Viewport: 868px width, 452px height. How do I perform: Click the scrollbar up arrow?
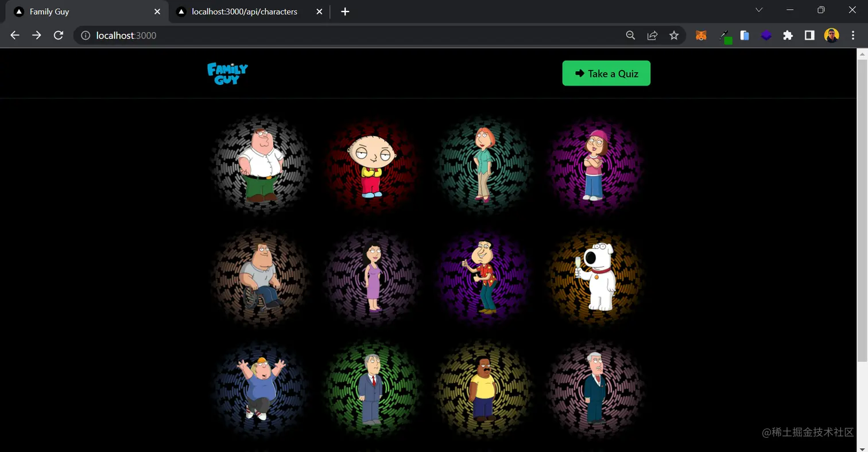coord(862,53)
